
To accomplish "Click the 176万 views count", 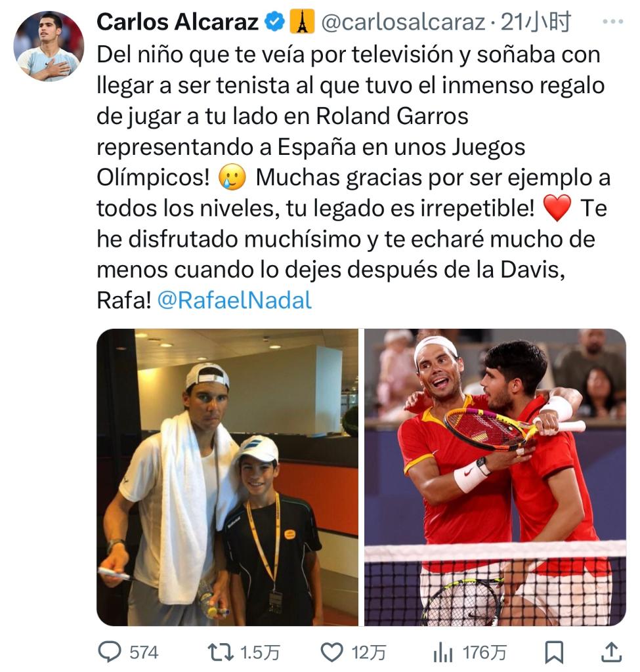I will tap(484, 653).
